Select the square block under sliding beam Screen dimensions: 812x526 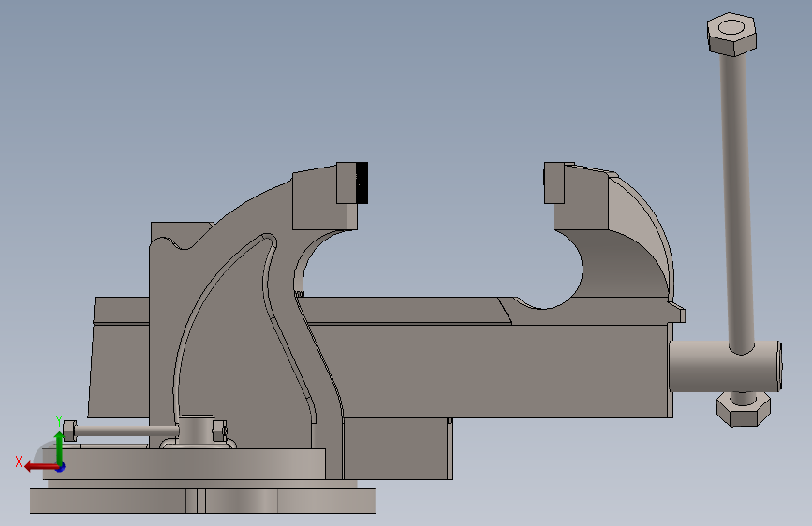(398, 448)
